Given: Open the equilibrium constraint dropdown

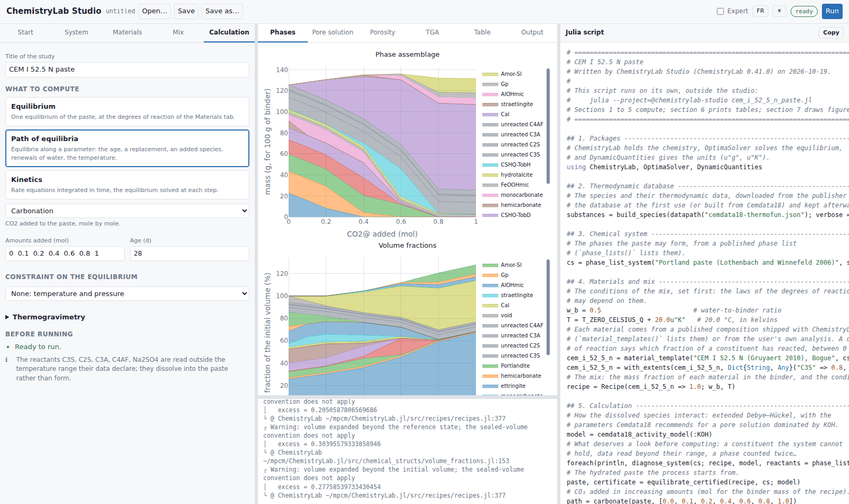Looking at the screenshot, I should pyautogui.click(x=127, y=293).
